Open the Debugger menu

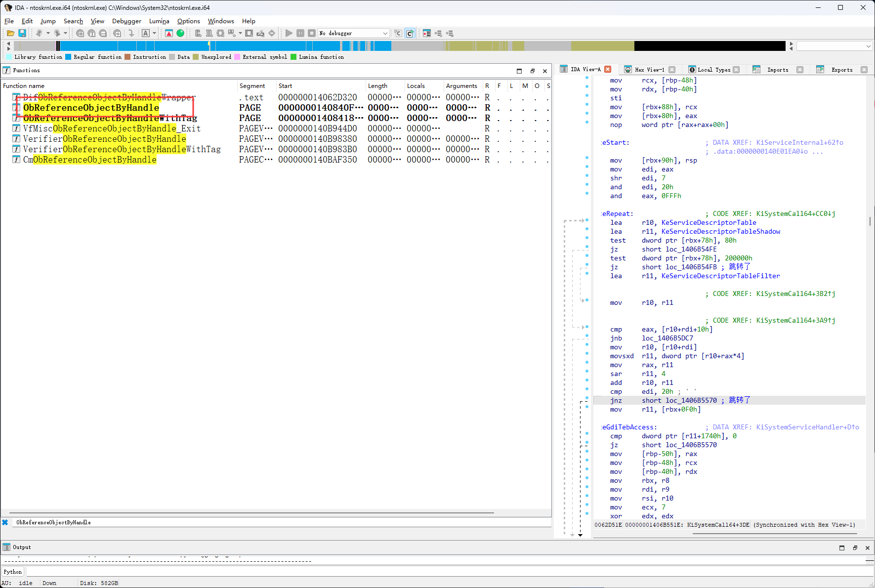pos(126,21)
